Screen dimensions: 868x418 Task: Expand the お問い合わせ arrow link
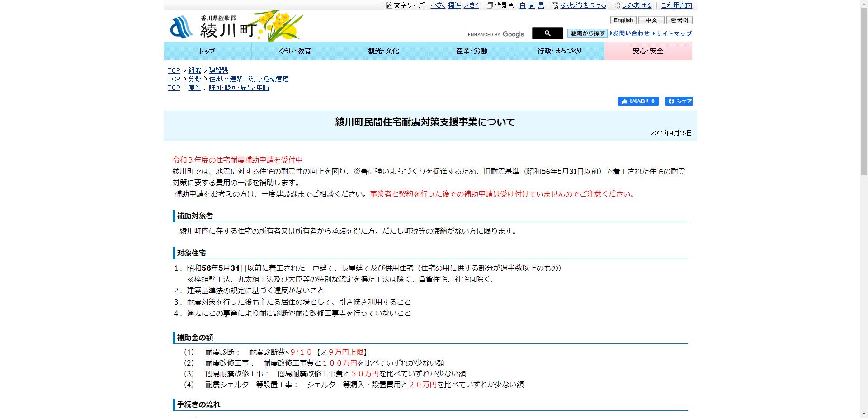(631, 33)
